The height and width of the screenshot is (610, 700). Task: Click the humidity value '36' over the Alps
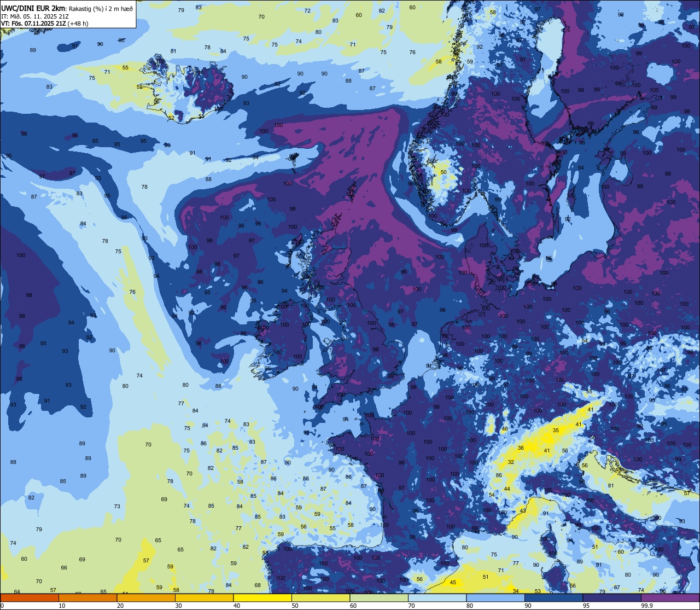coord(521,448)
